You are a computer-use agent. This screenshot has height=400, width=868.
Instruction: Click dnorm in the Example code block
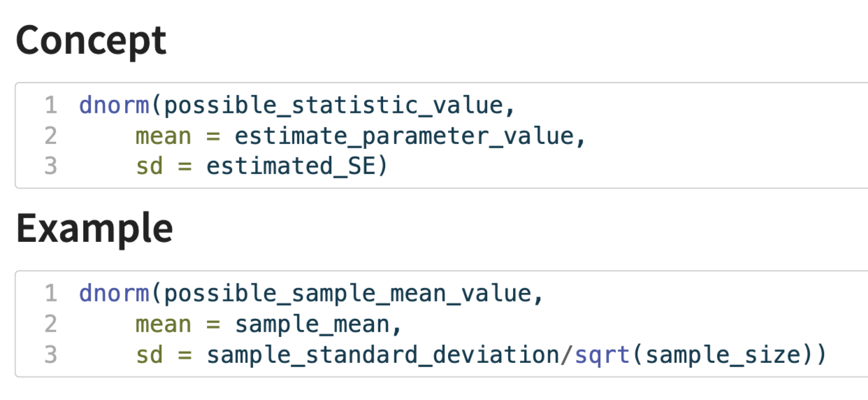tap(114, 293)
